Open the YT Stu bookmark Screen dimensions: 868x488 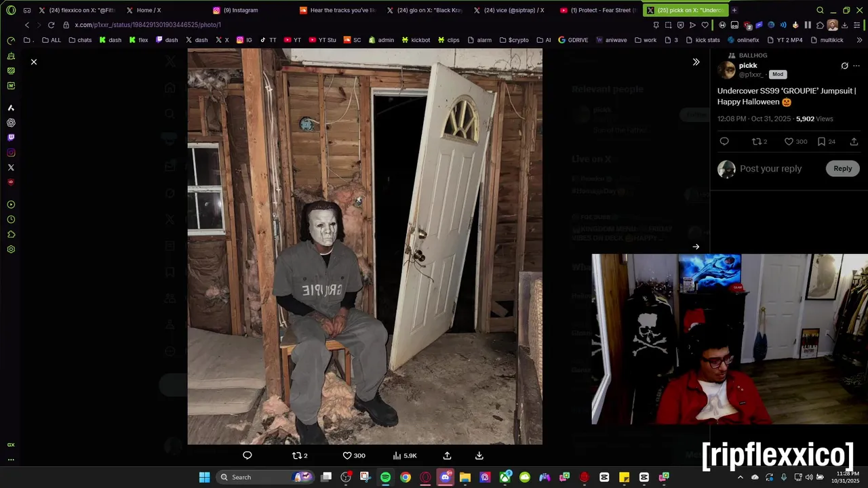tap(321, 40)
